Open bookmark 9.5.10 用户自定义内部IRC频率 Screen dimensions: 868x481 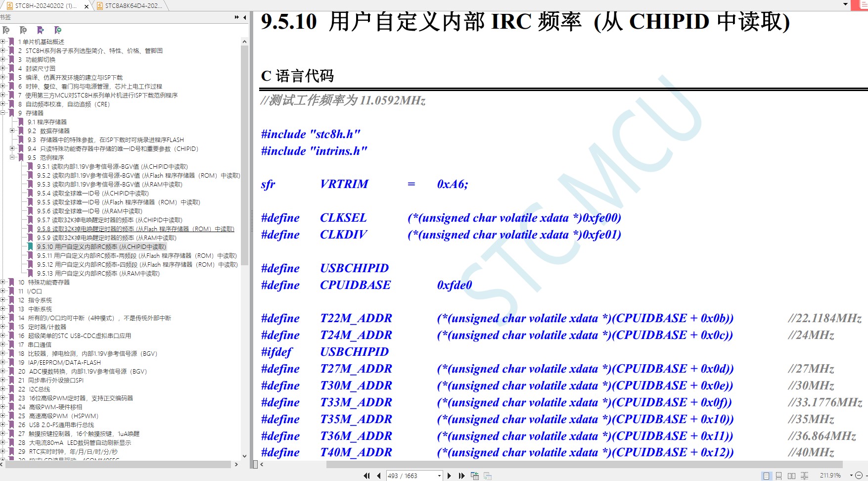101,247
